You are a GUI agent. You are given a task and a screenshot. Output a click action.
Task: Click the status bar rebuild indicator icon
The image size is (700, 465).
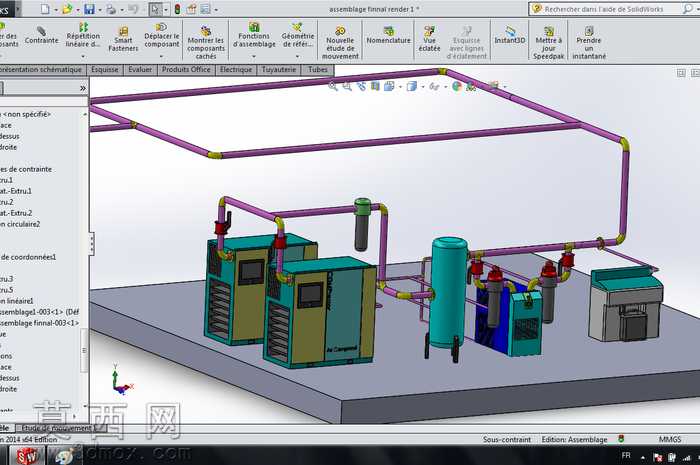coord(621,439)
